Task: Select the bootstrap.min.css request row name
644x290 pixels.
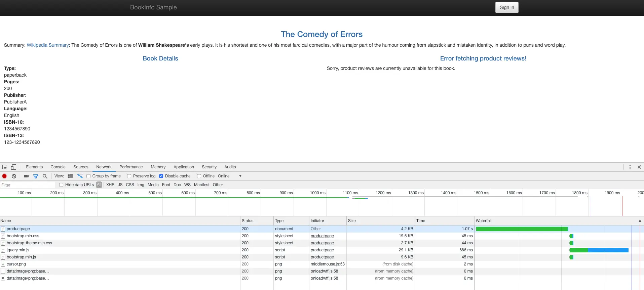Action: [23, 236]
